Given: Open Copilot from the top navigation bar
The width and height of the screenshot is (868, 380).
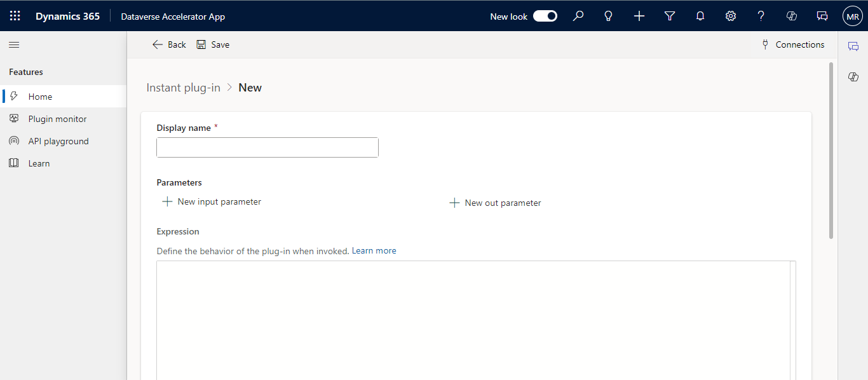Looking at the screenshot, I should (791, 16).
